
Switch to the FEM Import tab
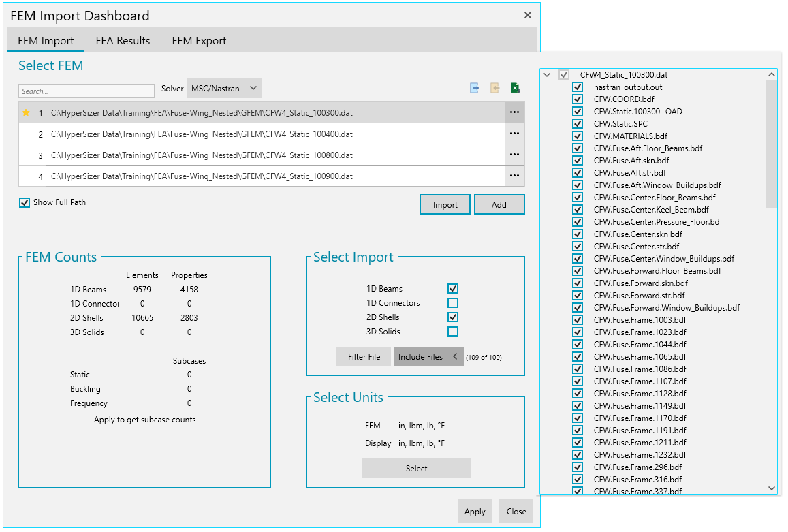point(46,41)
